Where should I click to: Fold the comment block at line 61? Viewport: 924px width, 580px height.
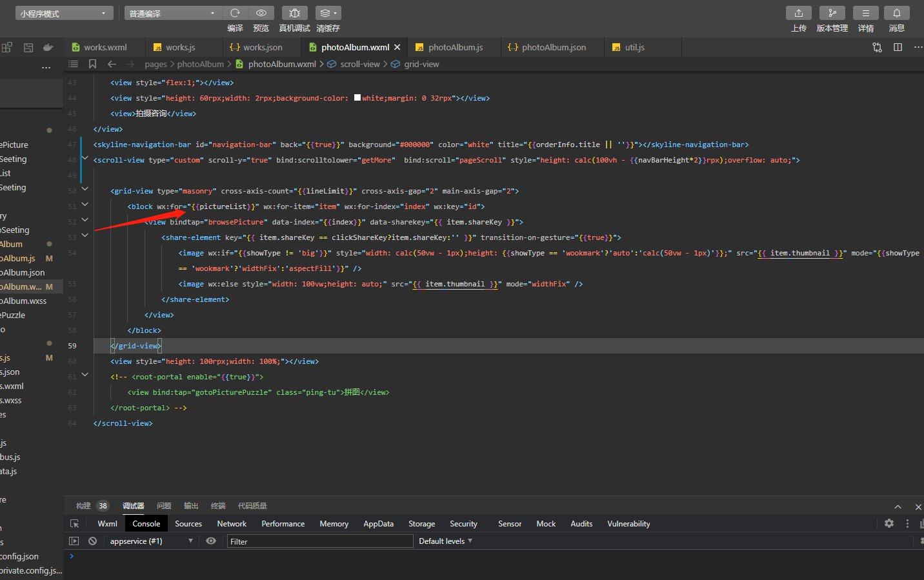point(85,374)
